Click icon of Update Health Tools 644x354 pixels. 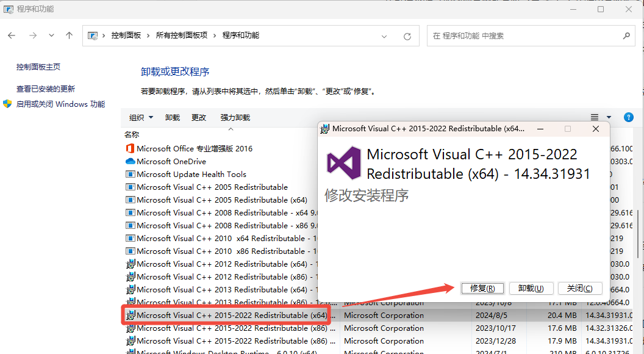click(130, 175)
